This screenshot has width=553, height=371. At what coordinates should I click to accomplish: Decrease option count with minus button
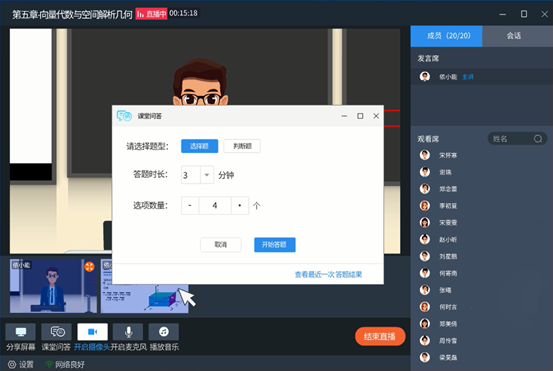190,206
